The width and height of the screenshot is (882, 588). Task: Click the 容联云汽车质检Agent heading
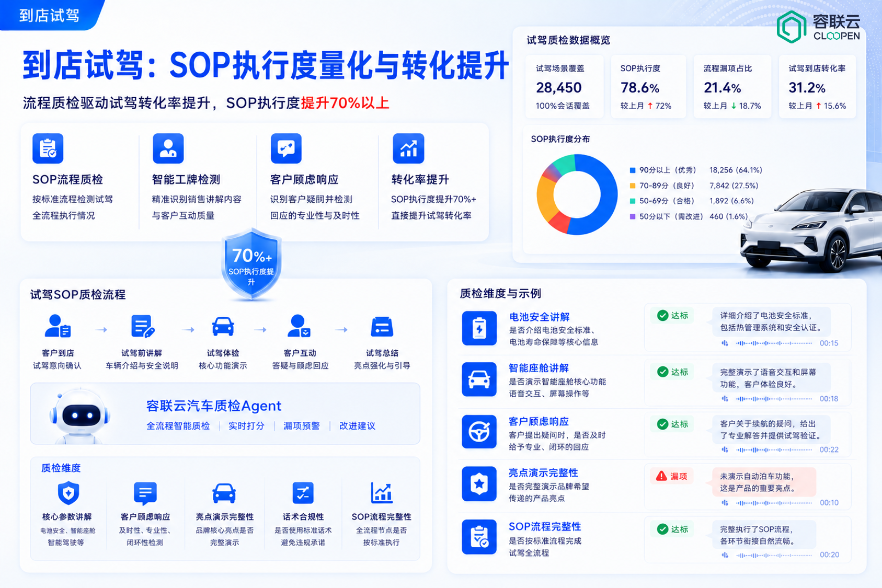click(x=213, y=406)
